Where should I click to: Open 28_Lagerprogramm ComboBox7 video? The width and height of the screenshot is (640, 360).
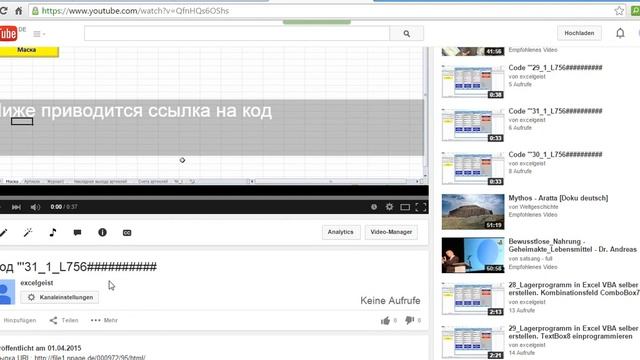tap(574, 289)
